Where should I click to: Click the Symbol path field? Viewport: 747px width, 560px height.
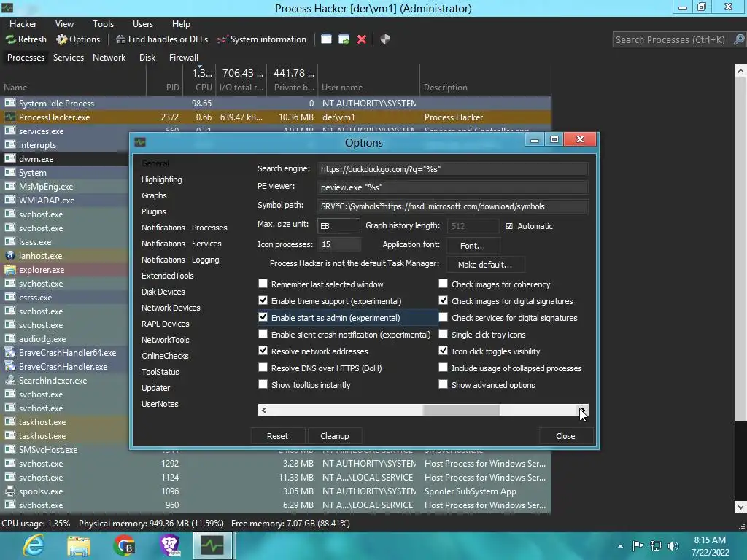pos(453,206)
